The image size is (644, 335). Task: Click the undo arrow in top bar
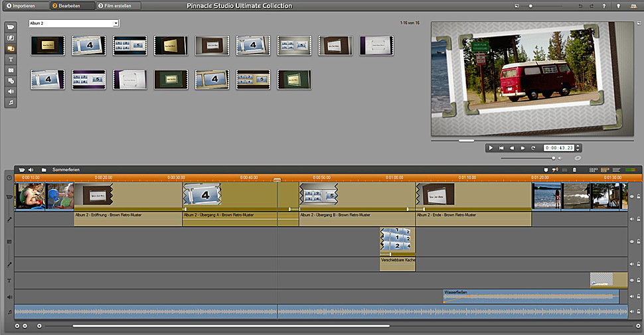pos(580,6)
